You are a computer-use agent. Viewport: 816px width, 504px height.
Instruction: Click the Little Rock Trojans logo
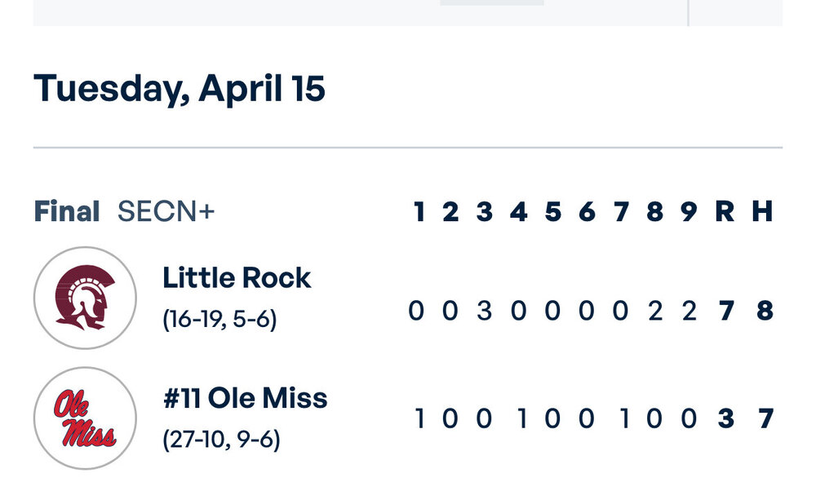[x=85, y=298]
